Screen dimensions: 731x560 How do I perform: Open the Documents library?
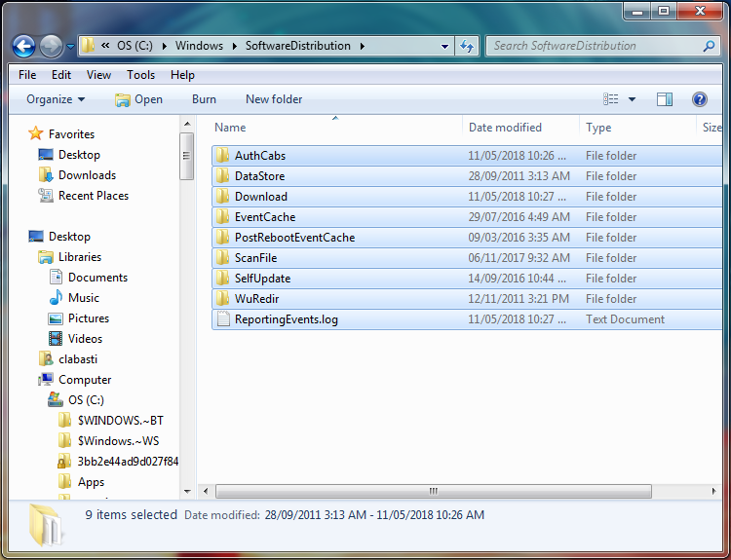(88, 278)
